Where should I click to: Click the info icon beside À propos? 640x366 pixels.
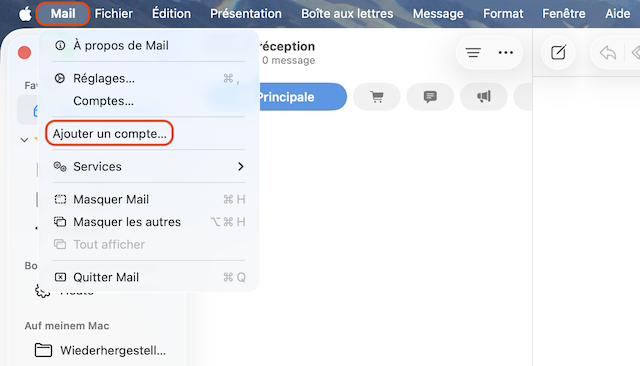[60, 45]
